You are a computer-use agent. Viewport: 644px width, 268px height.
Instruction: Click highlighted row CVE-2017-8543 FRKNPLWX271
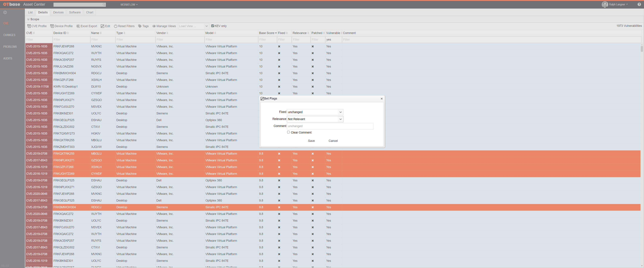(x=333, y=160)
